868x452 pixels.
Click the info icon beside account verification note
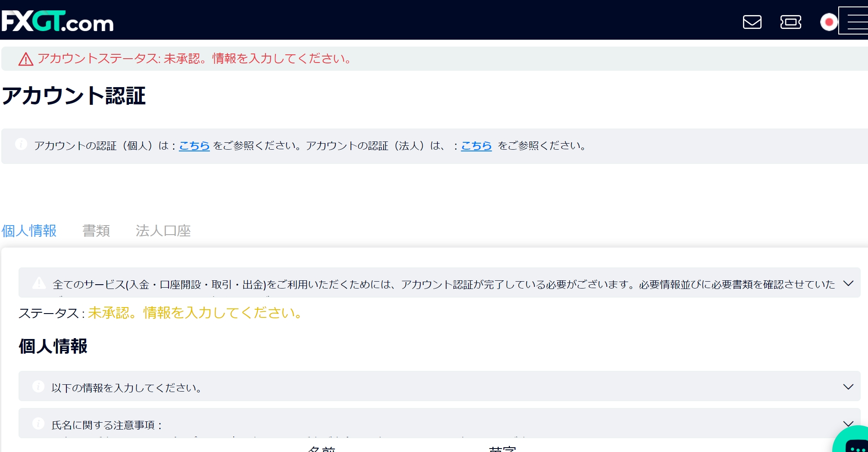tap(22, 144)
